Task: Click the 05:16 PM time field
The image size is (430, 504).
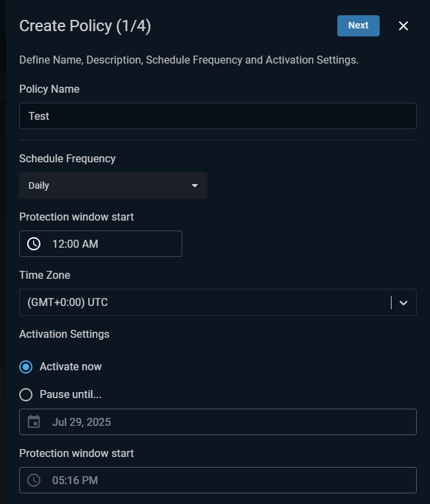Action: [x=218, y=480]
